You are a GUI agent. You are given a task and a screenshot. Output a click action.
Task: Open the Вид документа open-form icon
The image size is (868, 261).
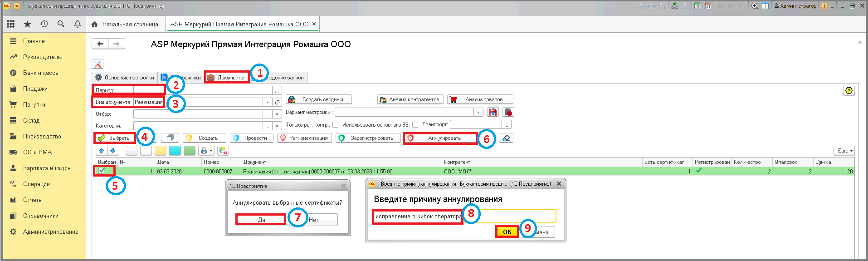(277, 102)
